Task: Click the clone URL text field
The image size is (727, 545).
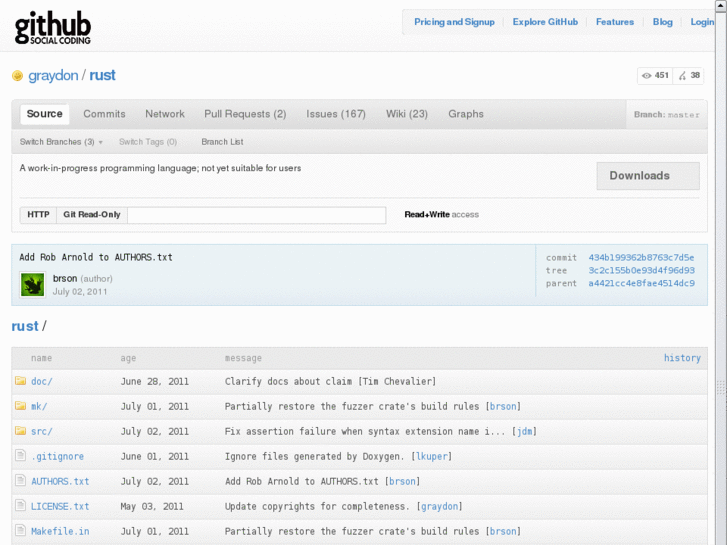Action: pos(256,215)
